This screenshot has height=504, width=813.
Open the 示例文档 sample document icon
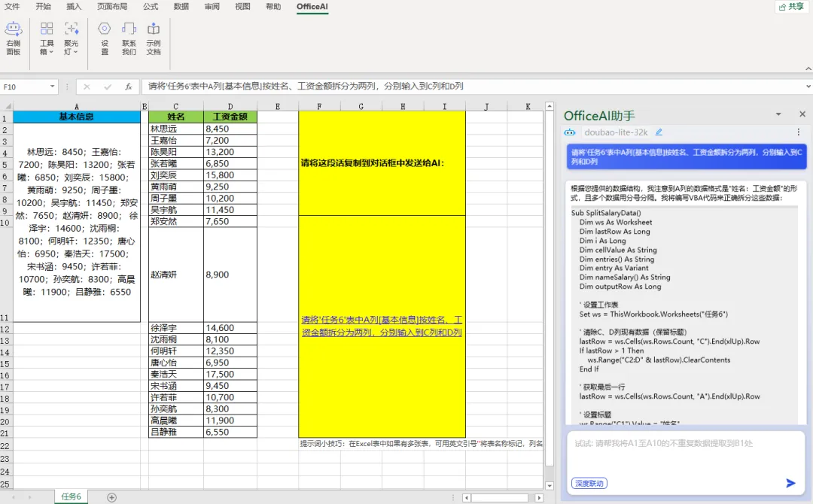[x=153, y=38]
